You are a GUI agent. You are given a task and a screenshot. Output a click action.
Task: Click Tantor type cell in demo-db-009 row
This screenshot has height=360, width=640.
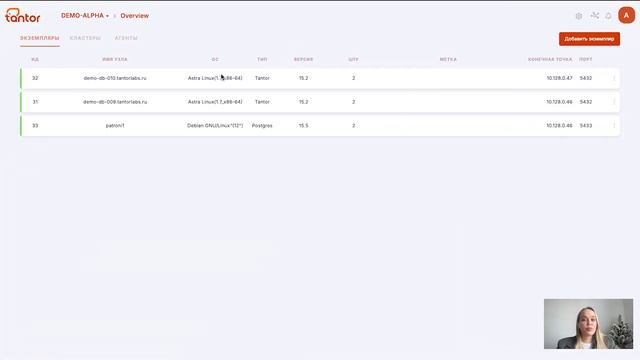[x=262, y=102]
